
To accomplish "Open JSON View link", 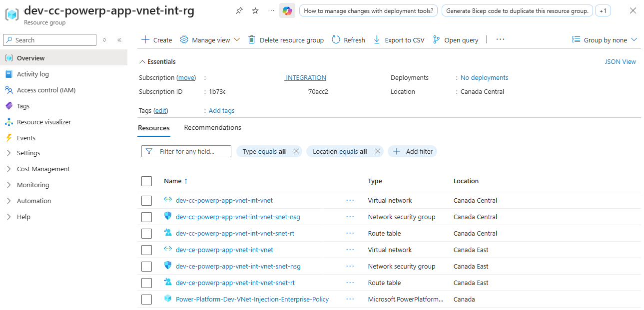I will [620, 62].
